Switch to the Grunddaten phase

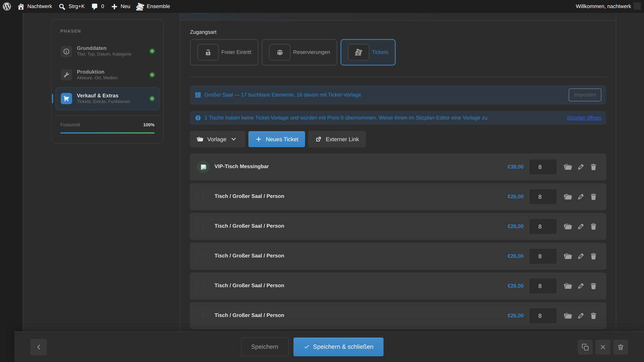click(107, 51)
